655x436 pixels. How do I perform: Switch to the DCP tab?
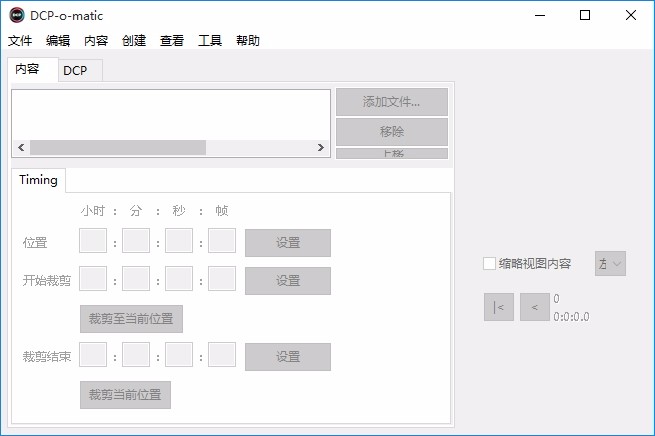coord(76,71)
